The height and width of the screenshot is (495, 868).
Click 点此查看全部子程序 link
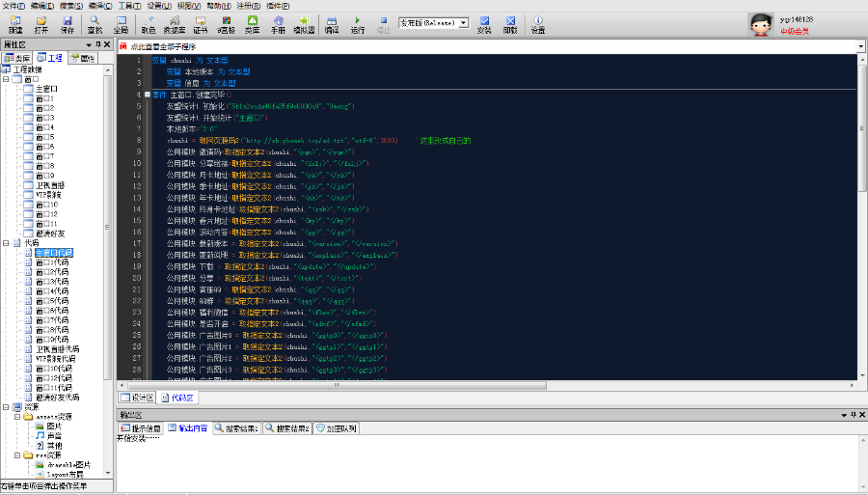pos(164,46)
